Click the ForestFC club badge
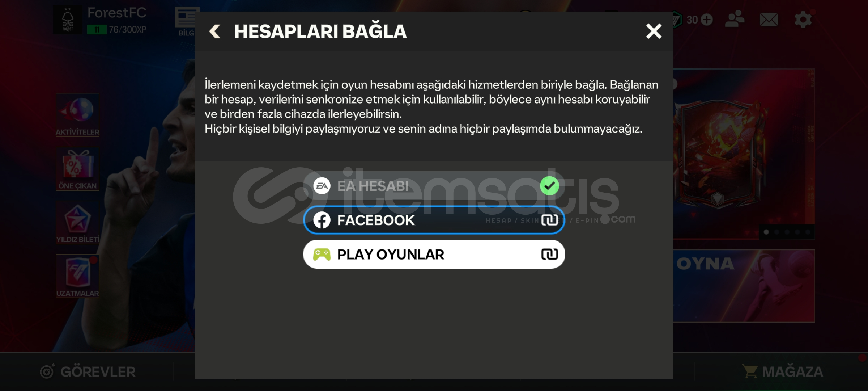Image resolution: width=868 pixels, height=391 pixels. click(68, 20)
